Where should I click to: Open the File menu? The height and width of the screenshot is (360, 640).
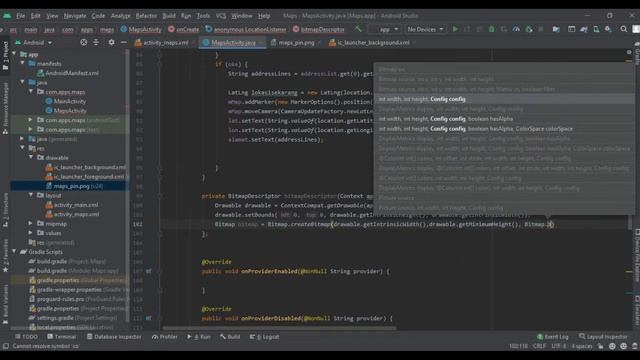[20, 16]
